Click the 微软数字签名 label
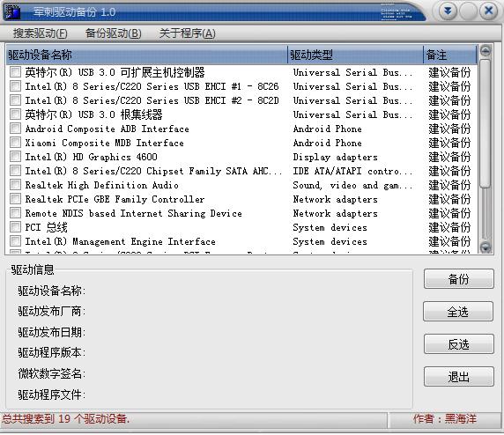Image resolution: width=504 pixels, height=435 pixels. (51, 373)
